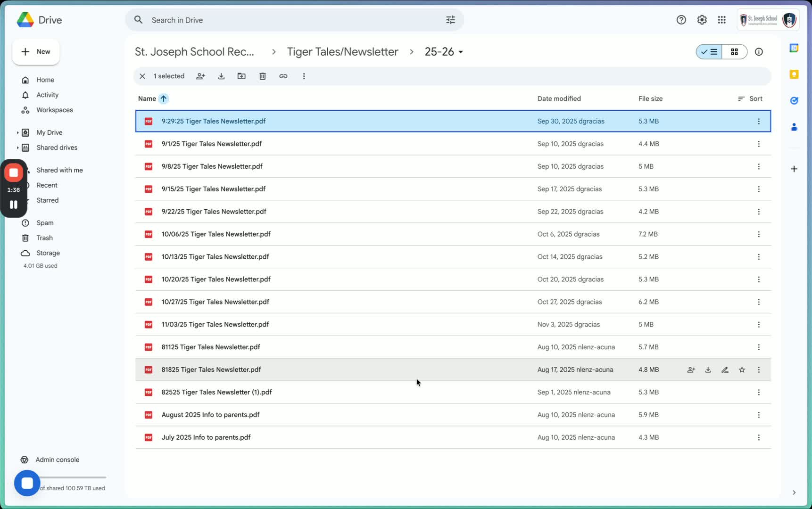Go to Home in sidebar
Viewport: 812px width, 509px height.
45,80
